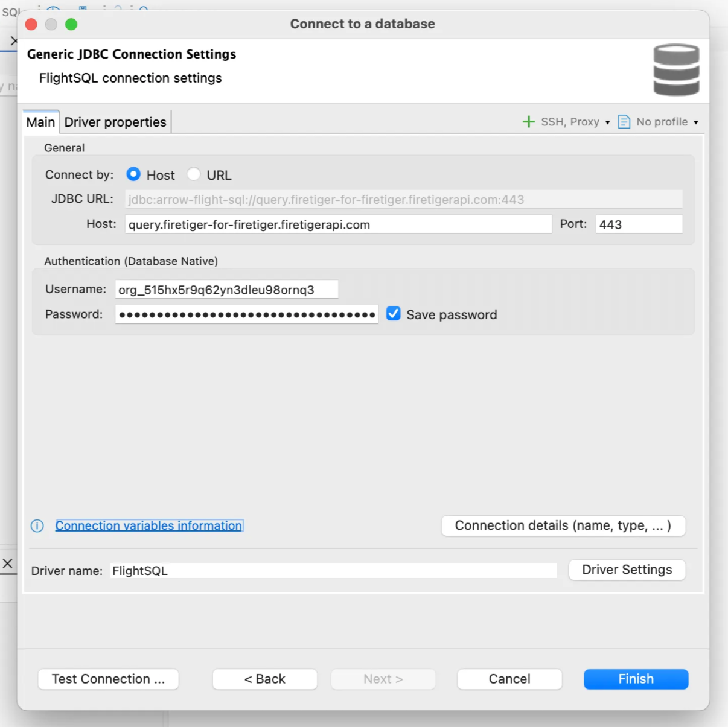
Task: Click the database stack icon
Action: (676, 70)
